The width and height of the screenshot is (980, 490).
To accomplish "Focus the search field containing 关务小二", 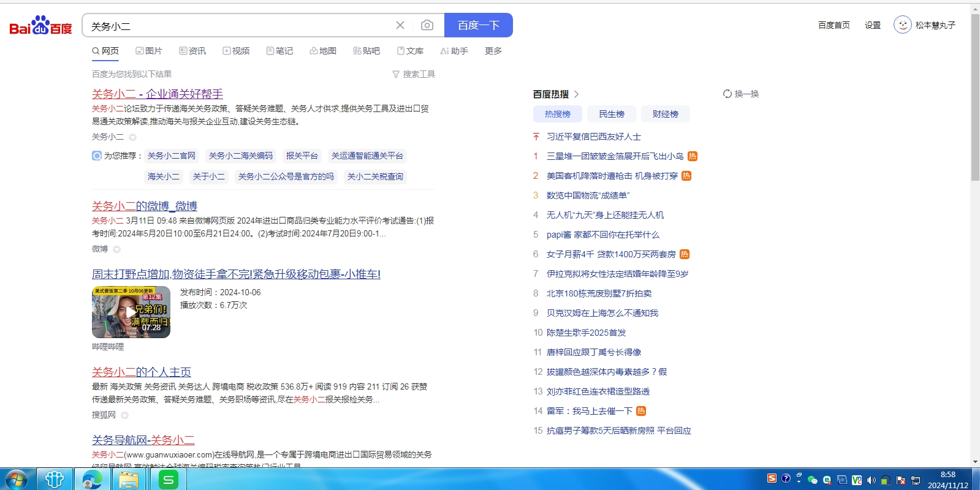I will [239, 26].
